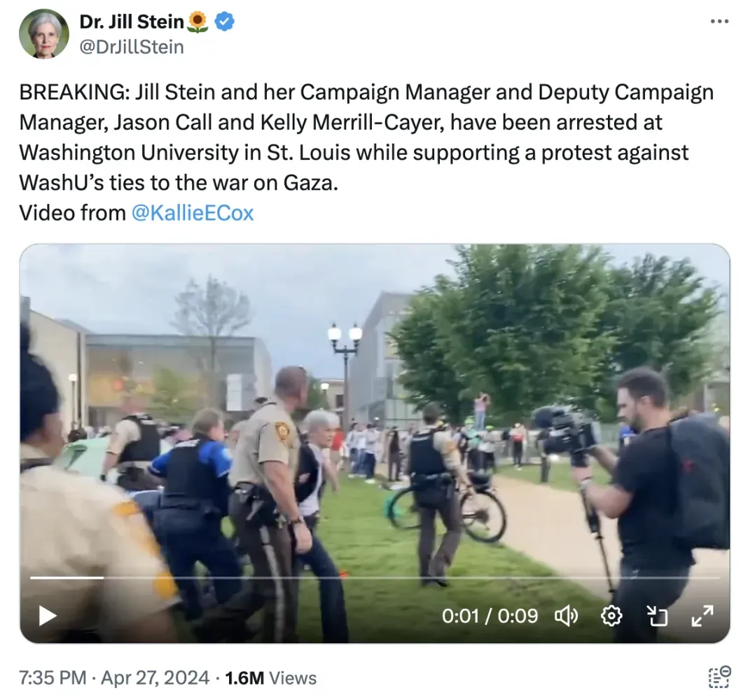Open the @DrJillStein handle link
Screen dimensions: 748x700
coord(132,47)
